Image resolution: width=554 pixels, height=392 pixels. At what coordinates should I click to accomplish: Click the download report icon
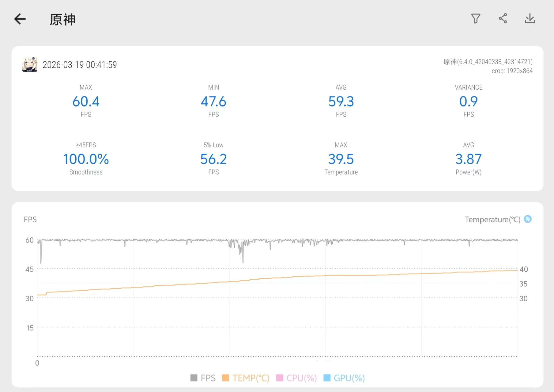pos(530,19)
